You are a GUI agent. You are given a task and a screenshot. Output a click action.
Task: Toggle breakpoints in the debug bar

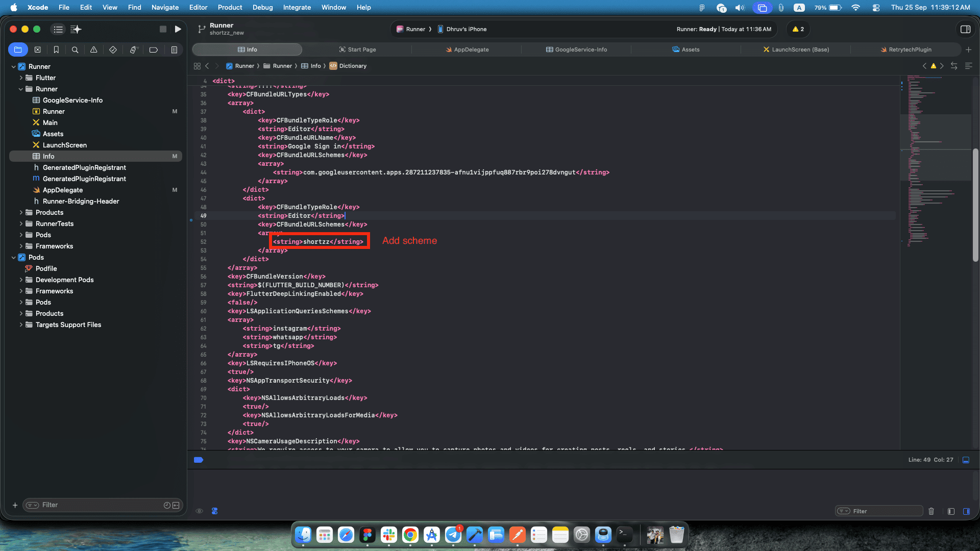click(x=199, y=460)
